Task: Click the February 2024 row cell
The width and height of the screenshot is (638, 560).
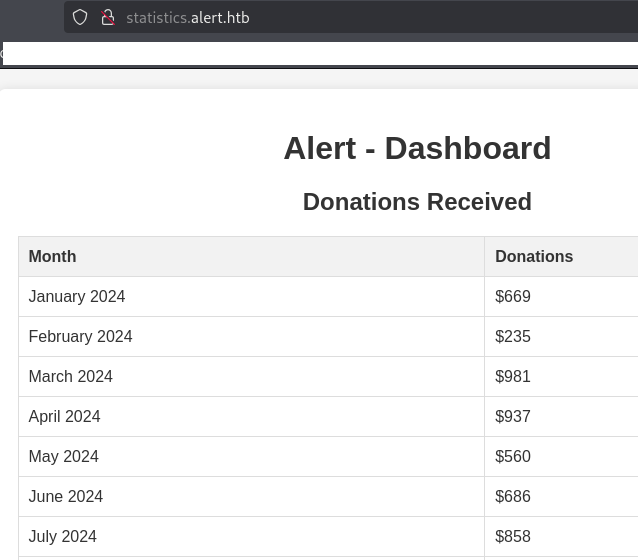Action: point(80,336)
